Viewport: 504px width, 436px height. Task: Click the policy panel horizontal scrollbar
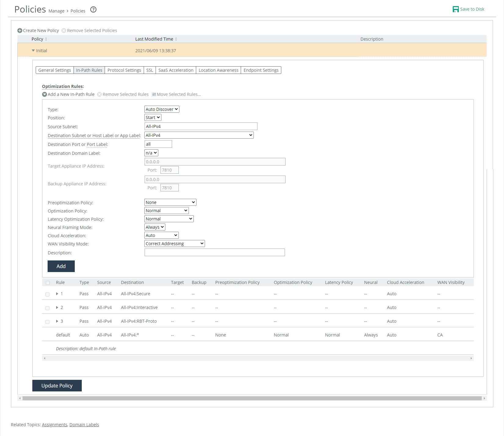[252, 398]
